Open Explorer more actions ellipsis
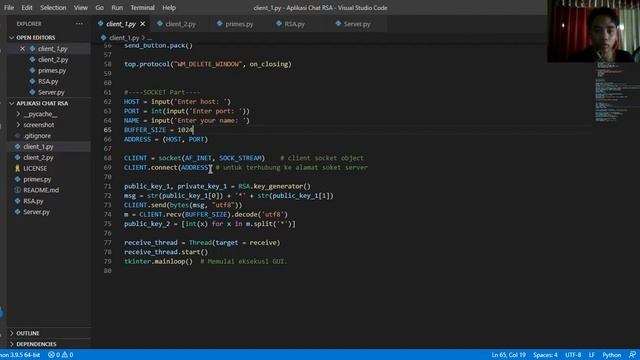The width and height of the screenshot is (640, 360). tap(79, 24)
